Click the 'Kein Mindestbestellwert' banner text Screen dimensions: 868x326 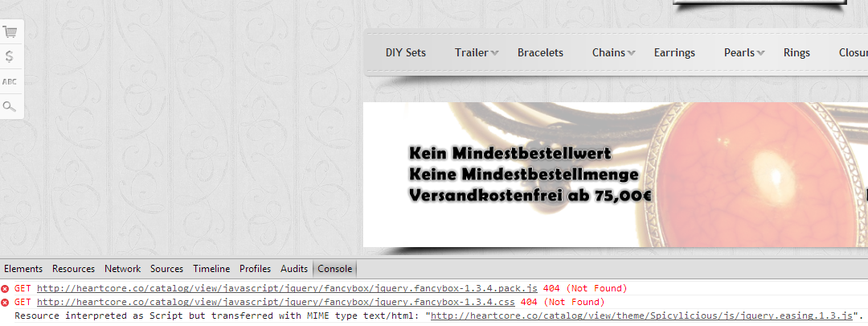tap(510, 153)
